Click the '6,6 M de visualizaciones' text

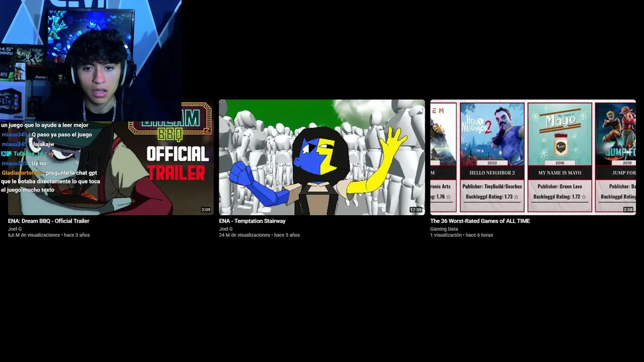(x=34, y=235)
